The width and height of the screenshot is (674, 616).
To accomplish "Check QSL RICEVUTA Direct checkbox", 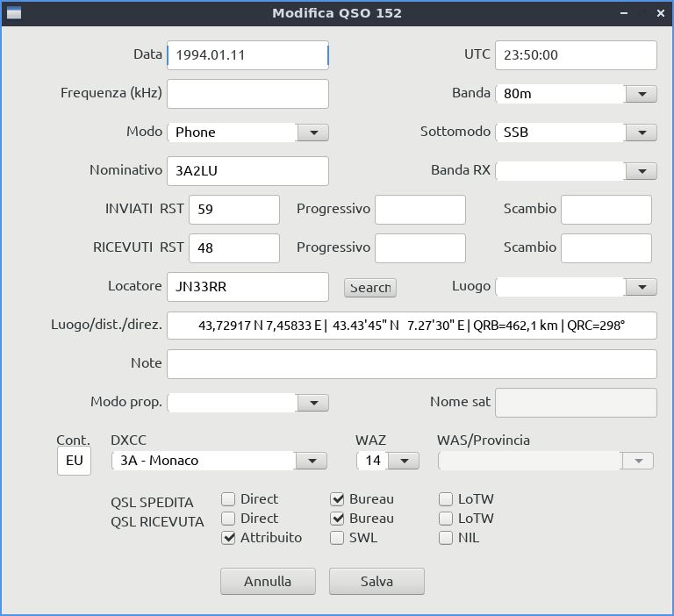I will [228, 519].
